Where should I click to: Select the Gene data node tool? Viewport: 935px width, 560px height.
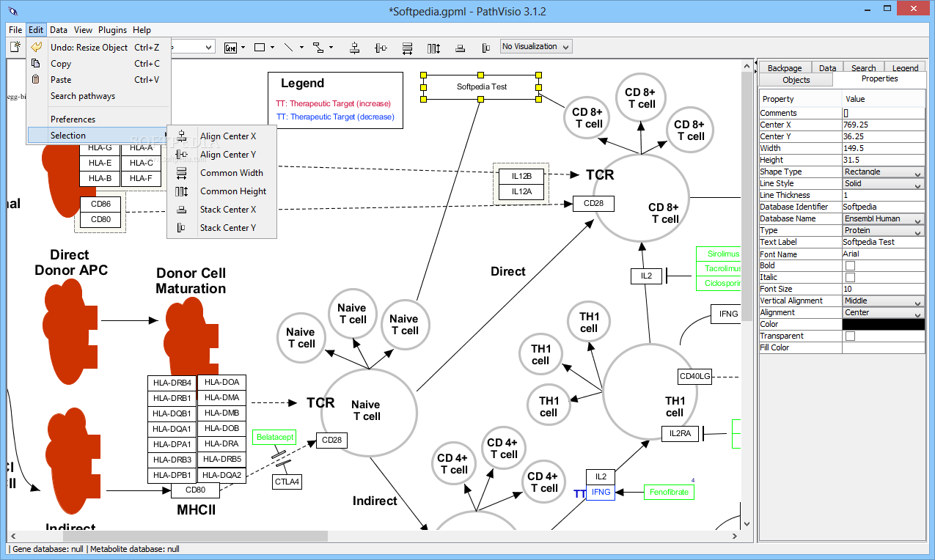pyautogui.click(x=231, y=47)
